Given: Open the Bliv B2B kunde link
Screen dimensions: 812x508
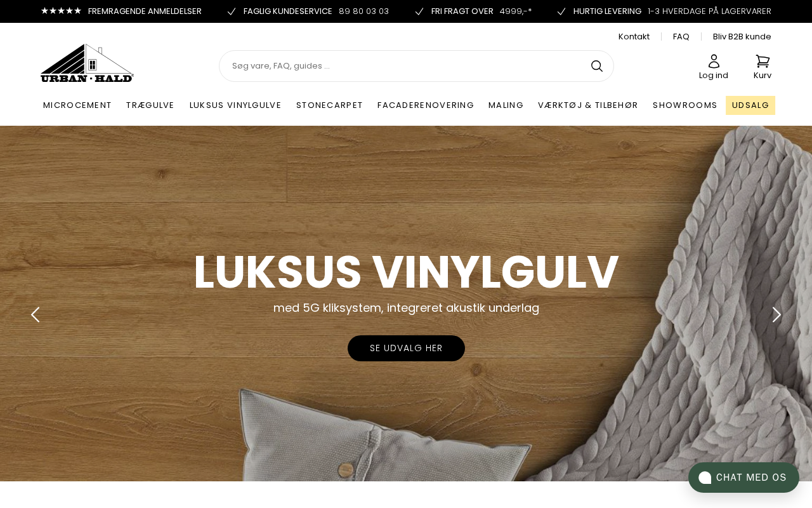Looking at the screenshot, I should pyautogui.click(x=742, y=37).
